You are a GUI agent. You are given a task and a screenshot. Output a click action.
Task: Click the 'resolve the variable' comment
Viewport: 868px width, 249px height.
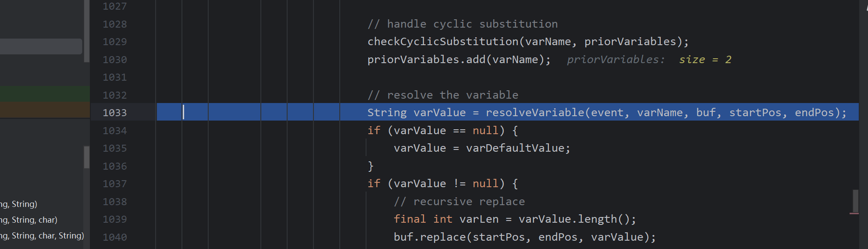443,95
